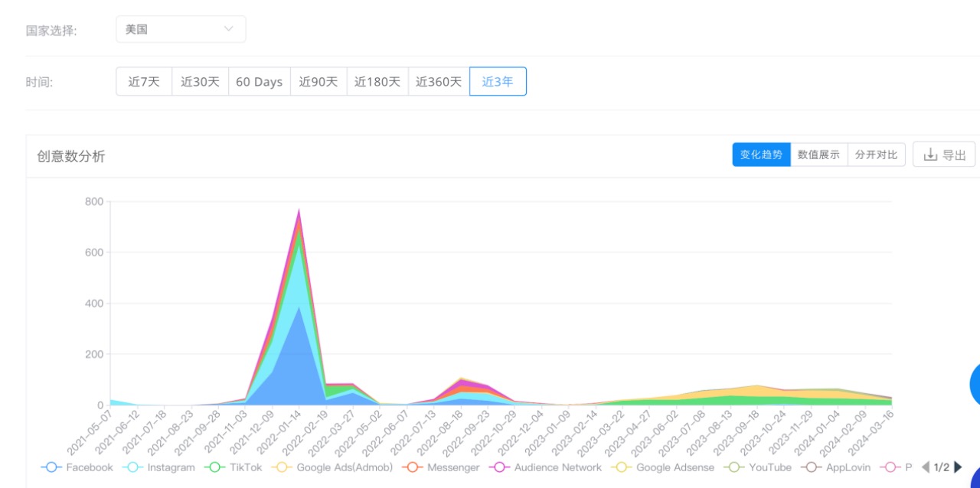Switch to 60 Days time range
Image resolution: width=980 pixels, height=488 pixels.
(259, 82)
